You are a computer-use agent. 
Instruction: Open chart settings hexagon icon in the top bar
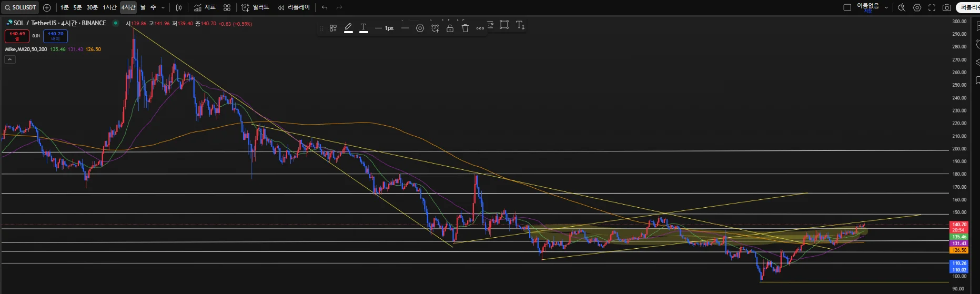(x=917, y=7)
